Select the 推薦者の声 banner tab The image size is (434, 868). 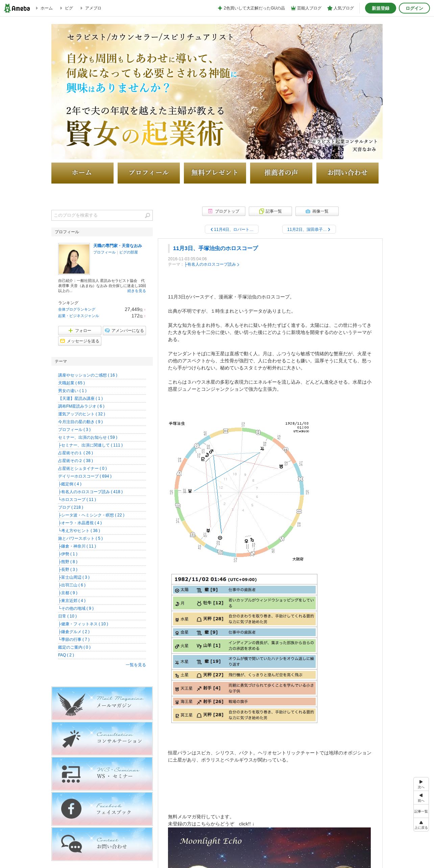click(281, 173)
